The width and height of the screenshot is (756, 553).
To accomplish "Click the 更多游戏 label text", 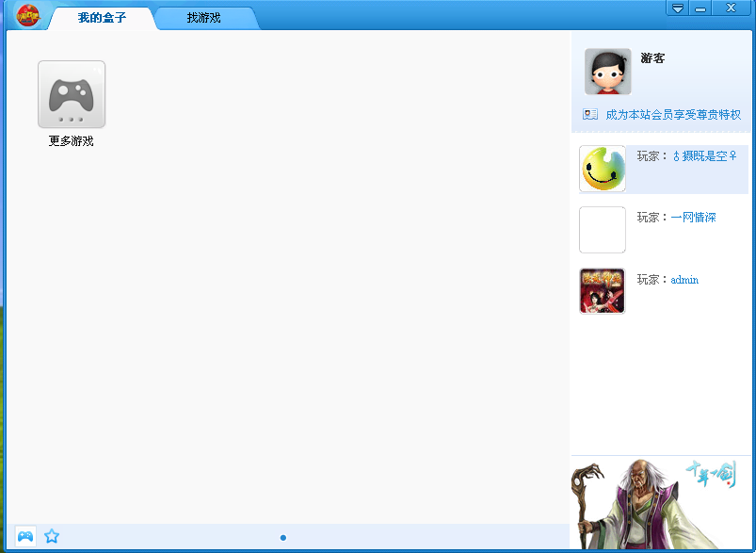I will click(71, 141).
